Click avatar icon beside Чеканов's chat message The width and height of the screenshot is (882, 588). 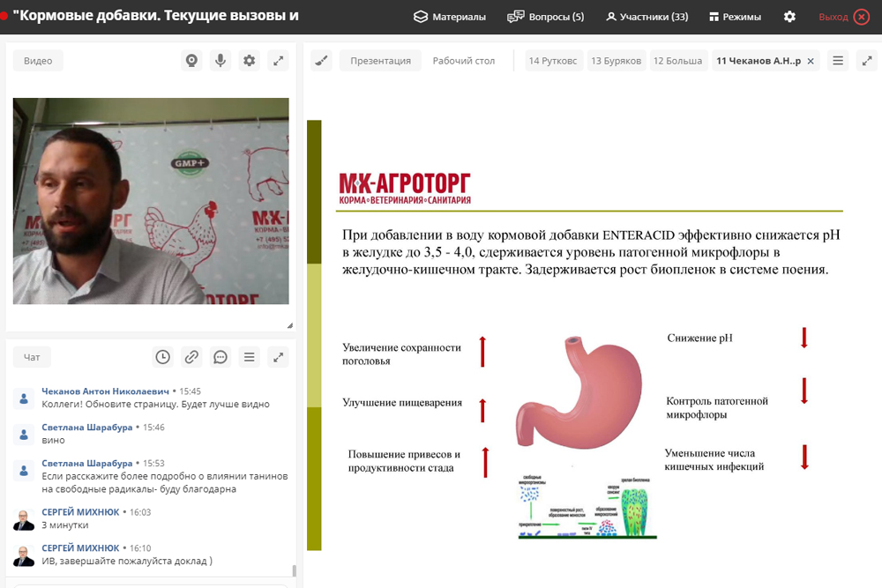24,398
